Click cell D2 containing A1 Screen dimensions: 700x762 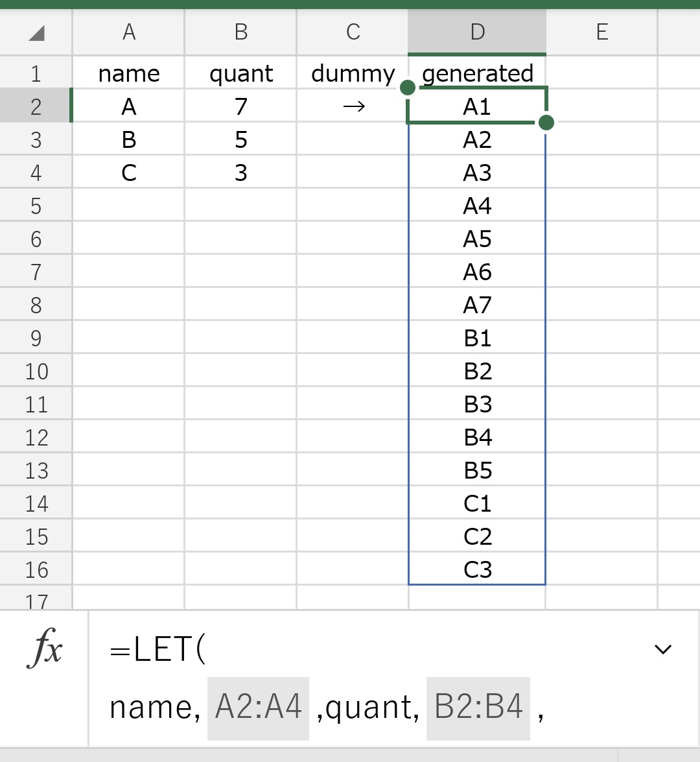tap(477, 106)
